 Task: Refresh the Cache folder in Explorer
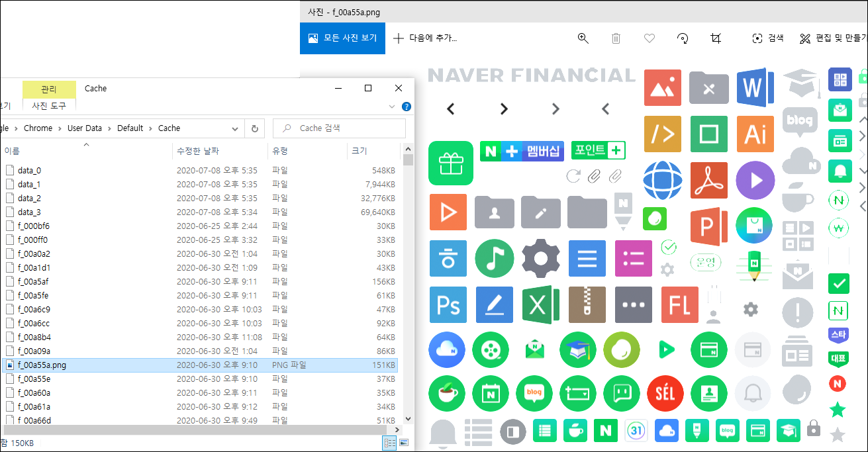click(255, 128)
